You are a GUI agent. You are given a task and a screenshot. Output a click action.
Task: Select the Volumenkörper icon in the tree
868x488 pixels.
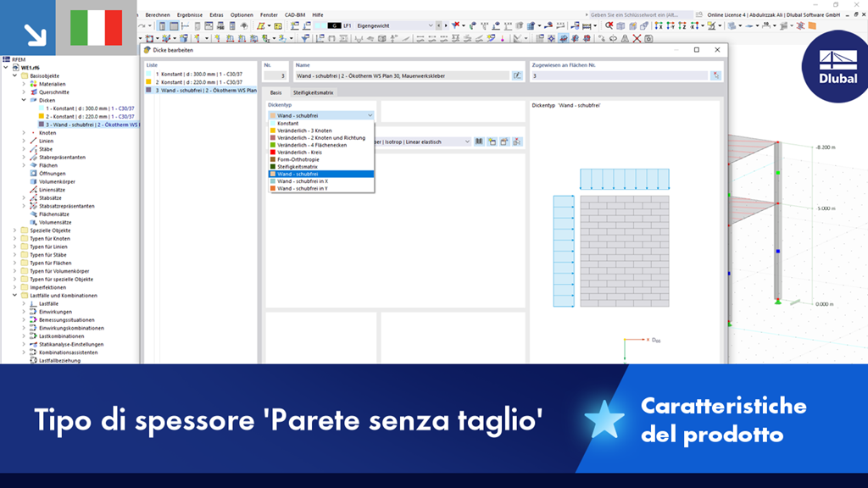[x=33, y=181]
